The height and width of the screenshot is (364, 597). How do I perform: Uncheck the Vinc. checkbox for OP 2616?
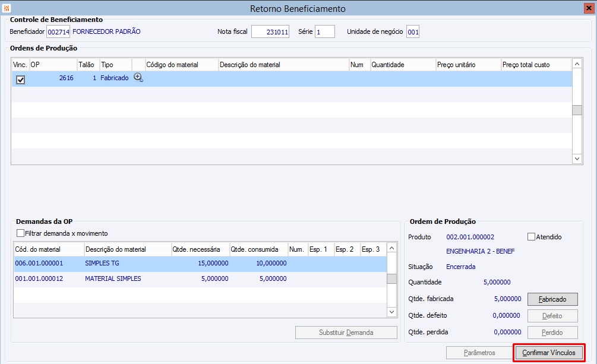[x=21, y=80]
